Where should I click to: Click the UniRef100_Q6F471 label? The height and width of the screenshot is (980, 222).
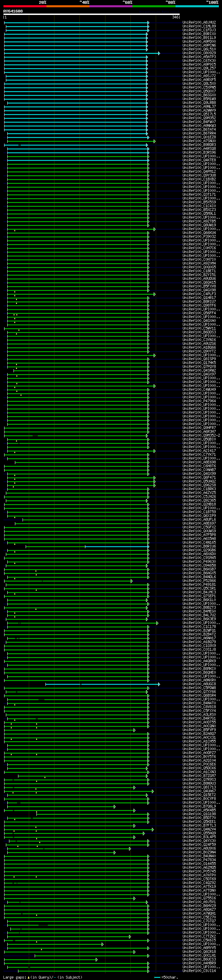(x=199, y=477)
